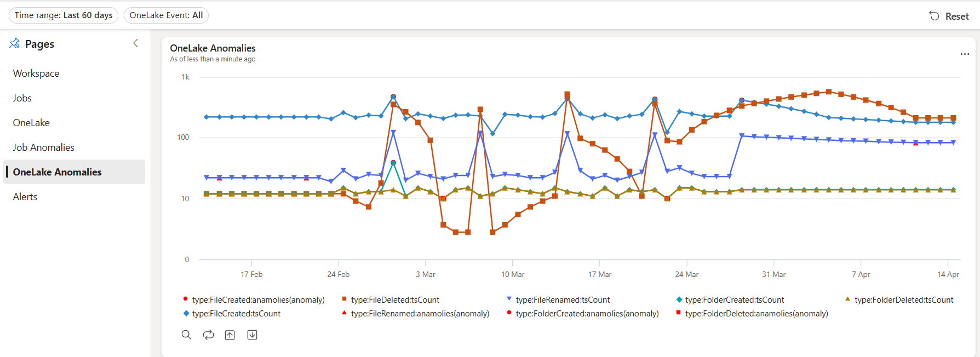The width and height of the screenshot is (980, 357).
Task: Click the magnifying glass explore icon below chart
Action: click(x=186, y=335)
